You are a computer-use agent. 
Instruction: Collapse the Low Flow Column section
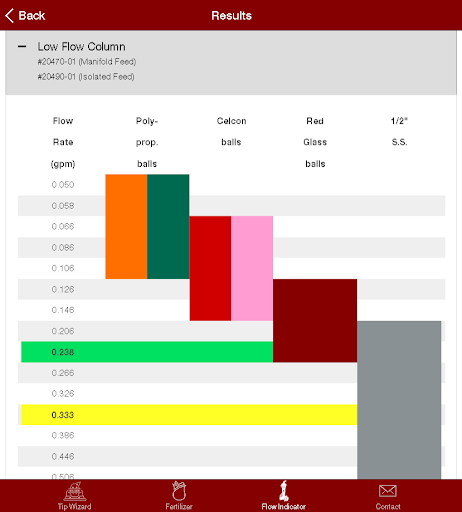(22, 47)
